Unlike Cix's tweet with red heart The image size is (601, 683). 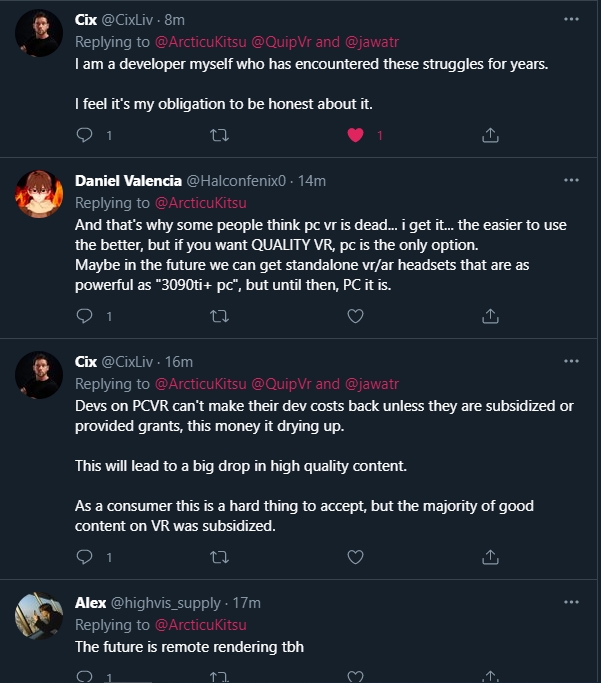pos(354,135)
